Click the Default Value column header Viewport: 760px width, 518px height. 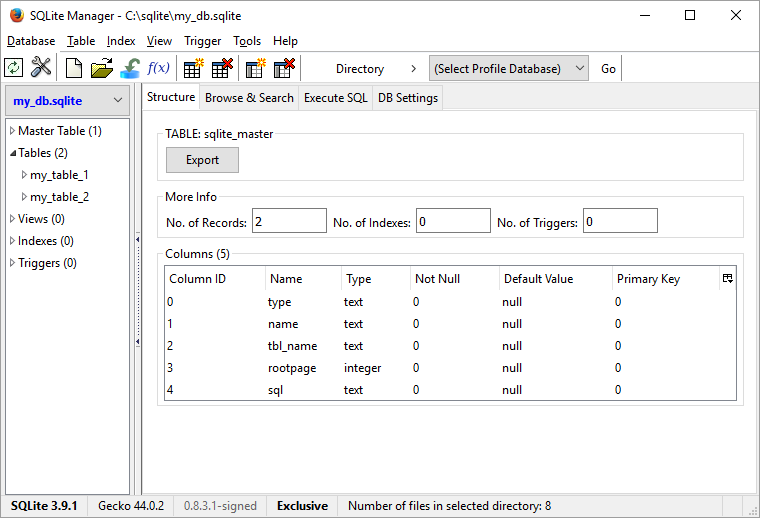pos(556,279)
